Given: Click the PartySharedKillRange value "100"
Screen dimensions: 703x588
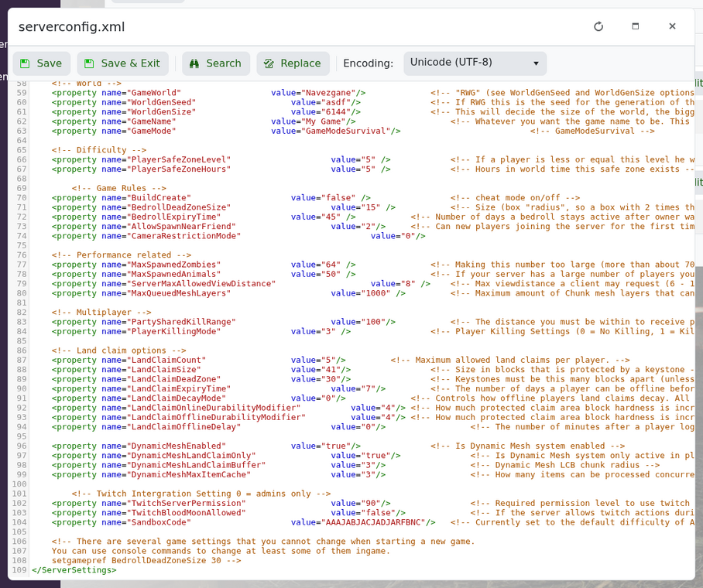Looking at the screenshot, I should (373, 322).
